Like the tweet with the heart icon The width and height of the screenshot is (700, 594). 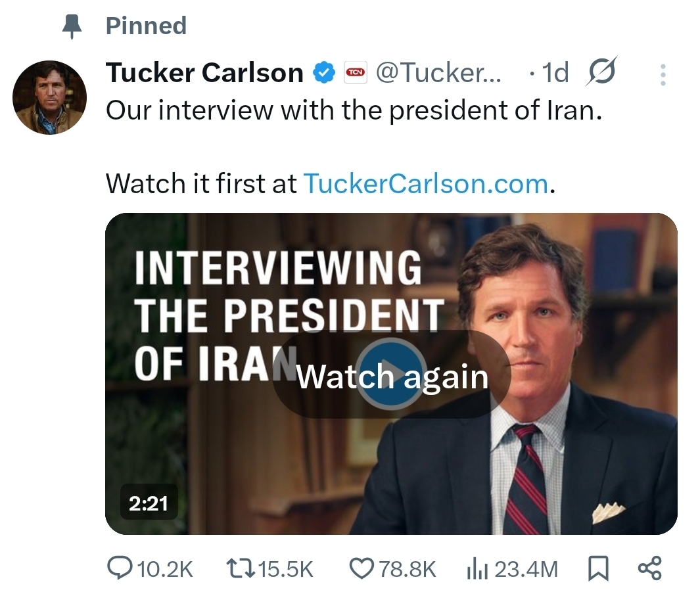361,568
